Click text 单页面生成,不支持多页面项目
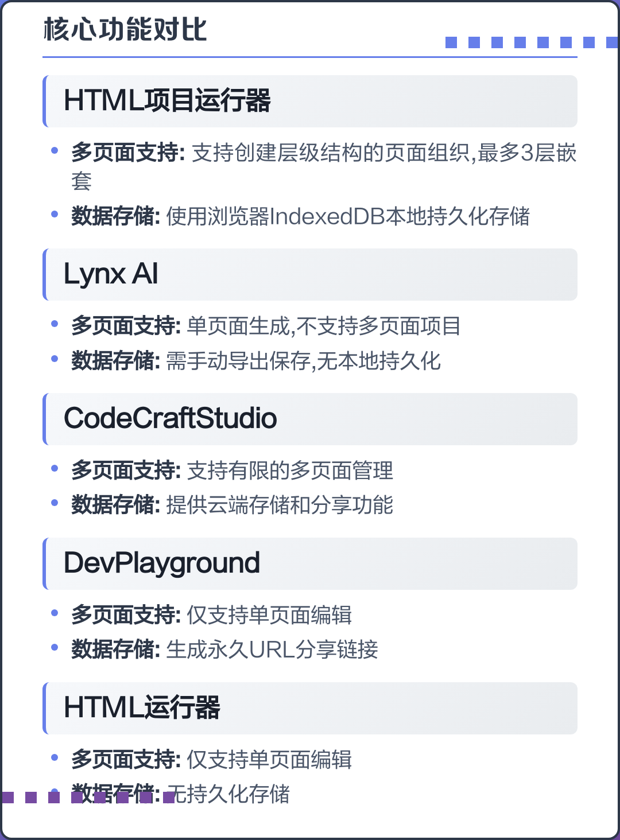The width and height of the screenshot is (620, 840). pos(324,326)
